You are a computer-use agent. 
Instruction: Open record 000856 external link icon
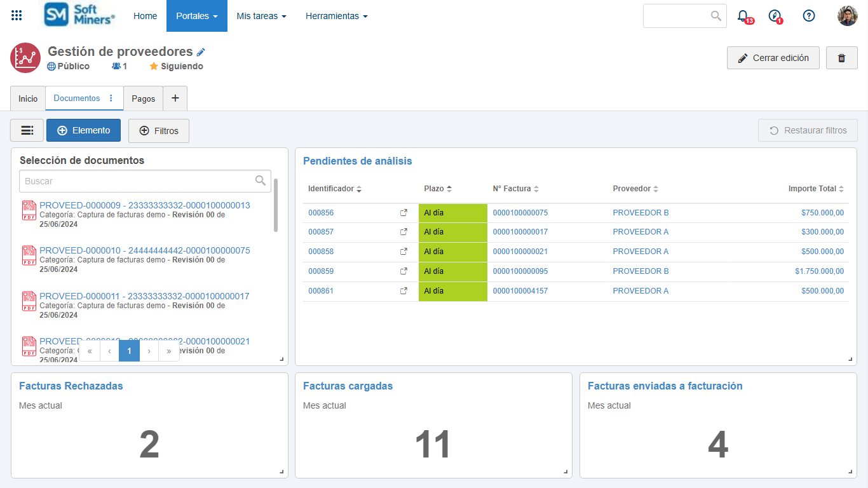[x=403, y=213]
